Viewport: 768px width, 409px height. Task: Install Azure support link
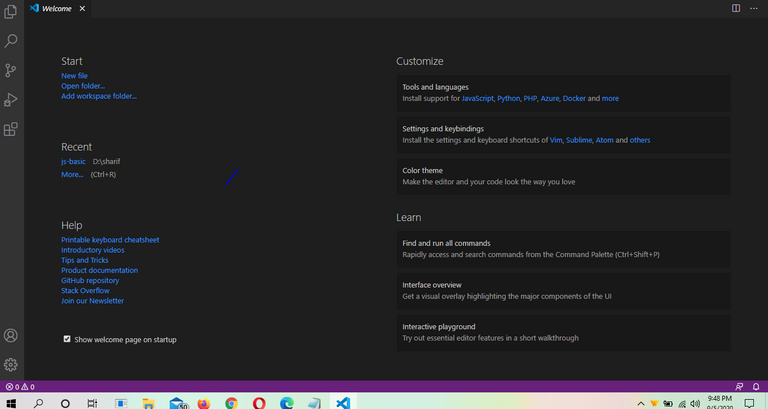coord(550,98)
